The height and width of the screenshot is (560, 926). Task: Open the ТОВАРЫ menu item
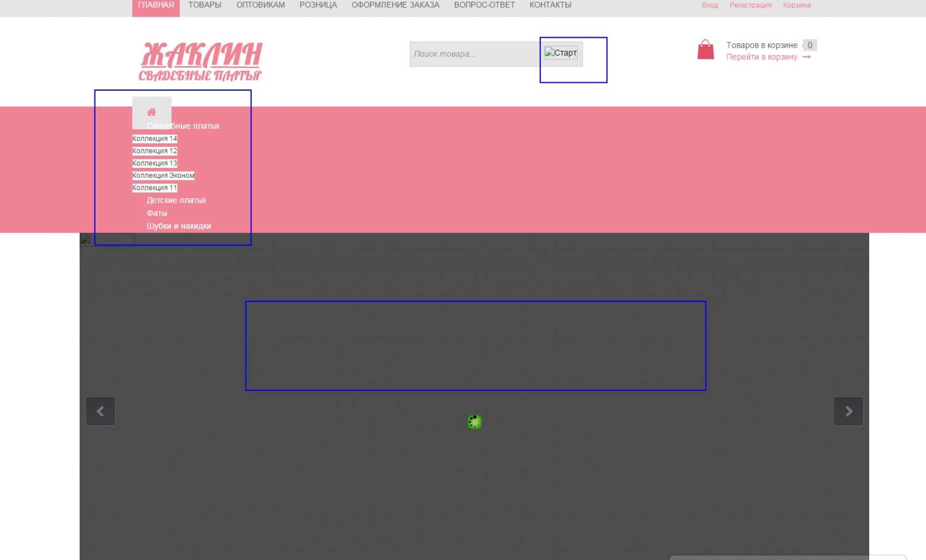coord(205,6)
